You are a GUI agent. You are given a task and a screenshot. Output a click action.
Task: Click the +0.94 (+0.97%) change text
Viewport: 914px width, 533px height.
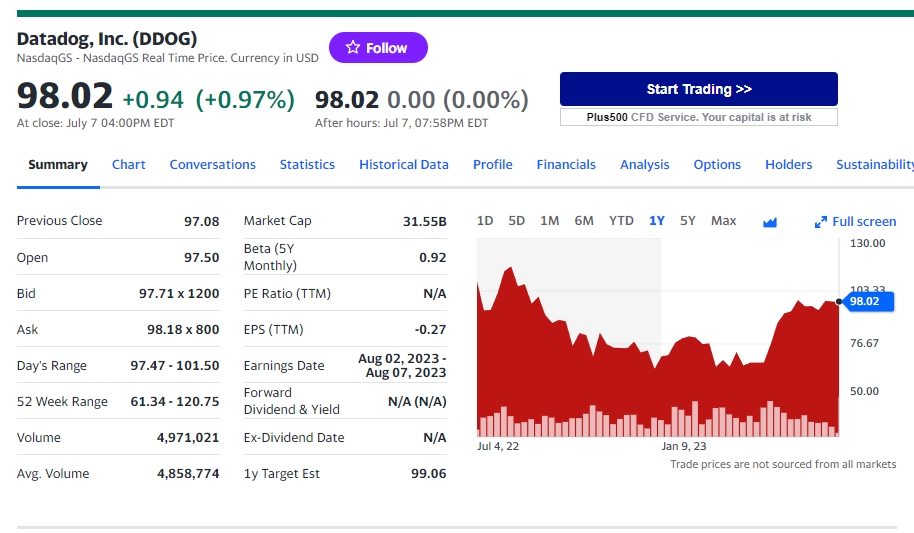(x=208, y=100)
